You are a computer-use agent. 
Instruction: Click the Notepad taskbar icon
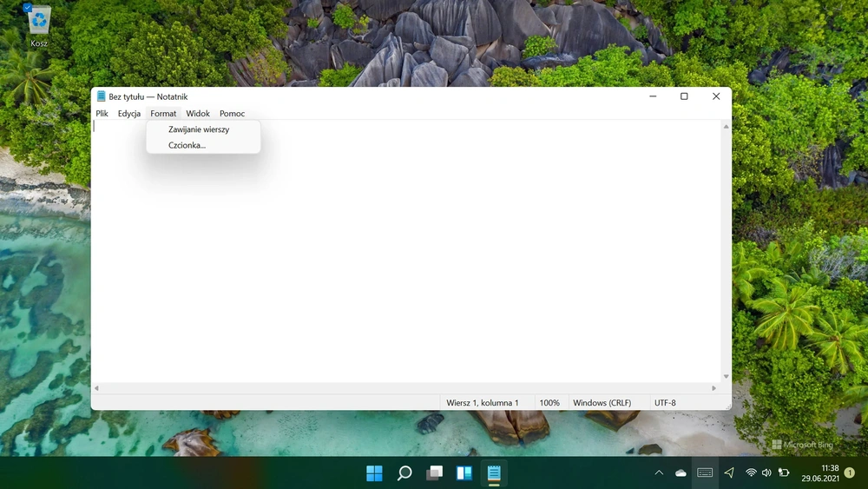[494, 473]
